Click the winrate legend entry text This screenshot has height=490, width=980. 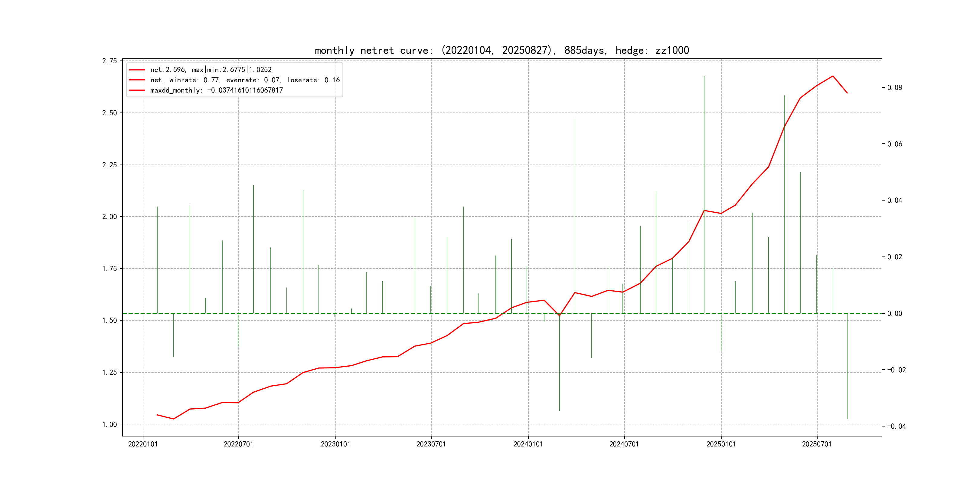[x=245, y=80]
